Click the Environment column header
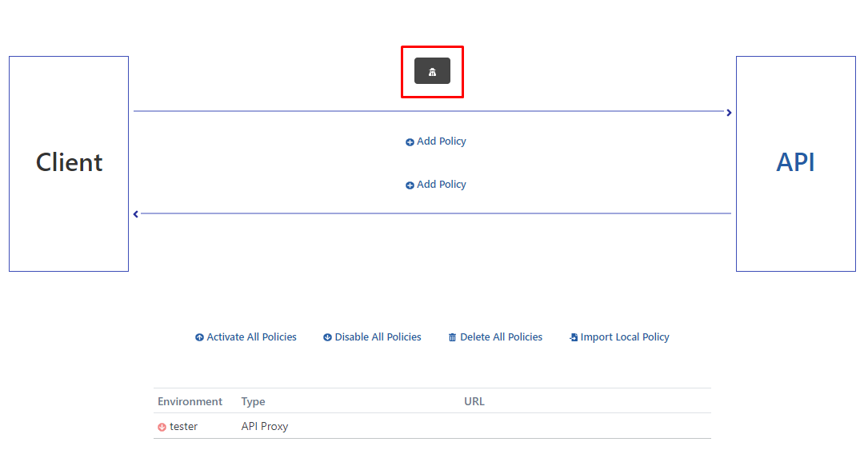Screen dimensions: 868x458 (x=190, y=401)
